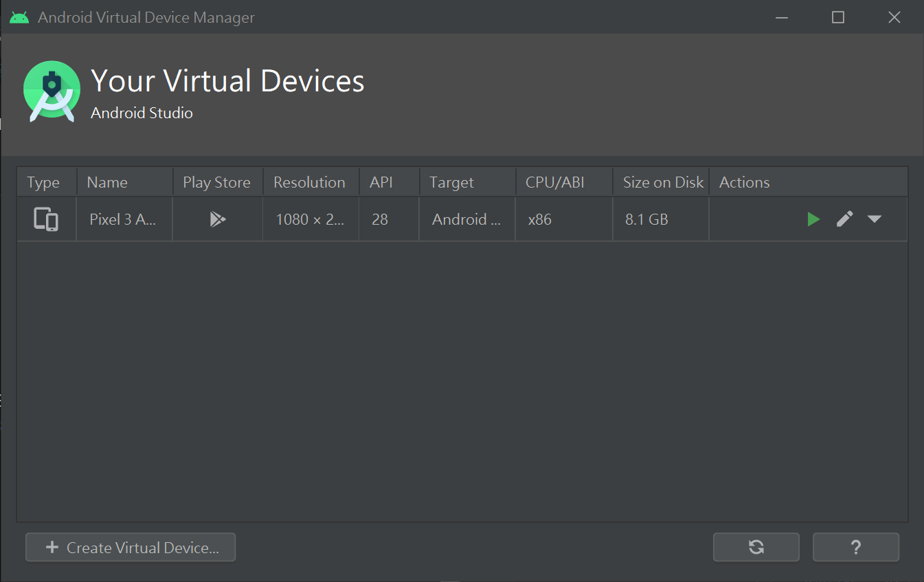The height and width of the screenshot is (582, 924).
Task: Open the Pixel 3 row's actions dropdown arrow
Action: (874, 219)
